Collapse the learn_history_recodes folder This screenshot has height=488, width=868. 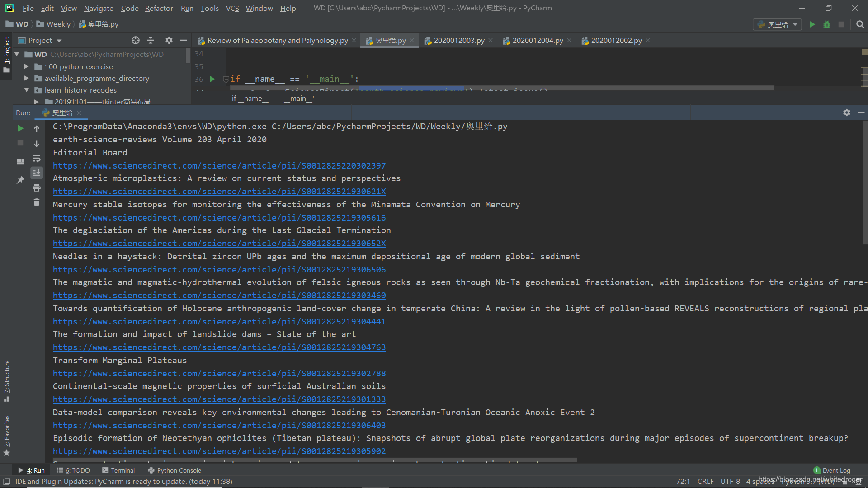(27, 90)
